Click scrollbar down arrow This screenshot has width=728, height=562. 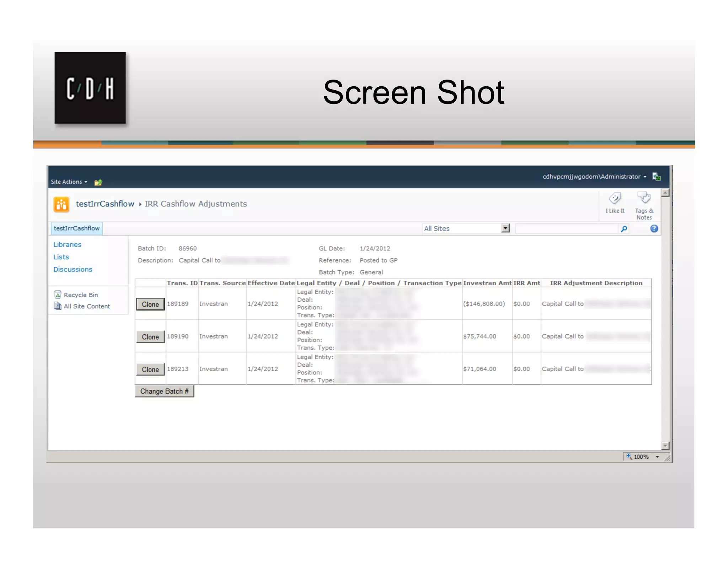click(665, 445)
